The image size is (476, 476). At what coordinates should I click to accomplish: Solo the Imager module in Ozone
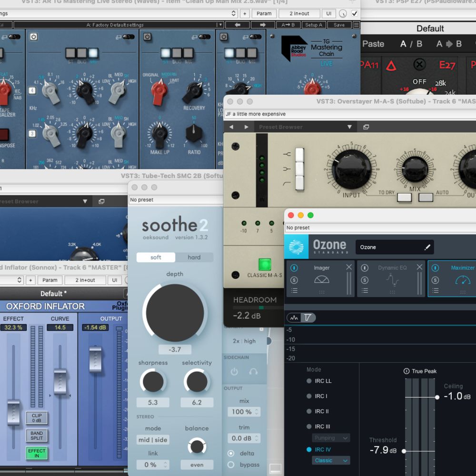(294, 280)
